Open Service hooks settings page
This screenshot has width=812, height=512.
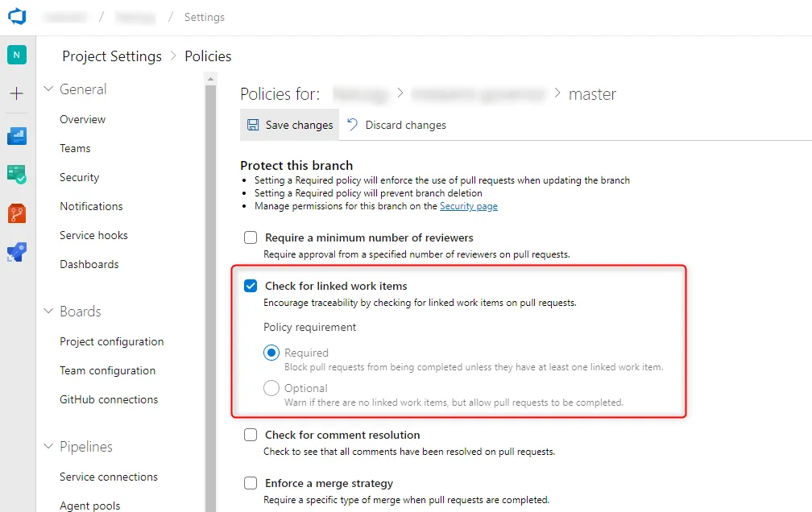coord(93,235)
